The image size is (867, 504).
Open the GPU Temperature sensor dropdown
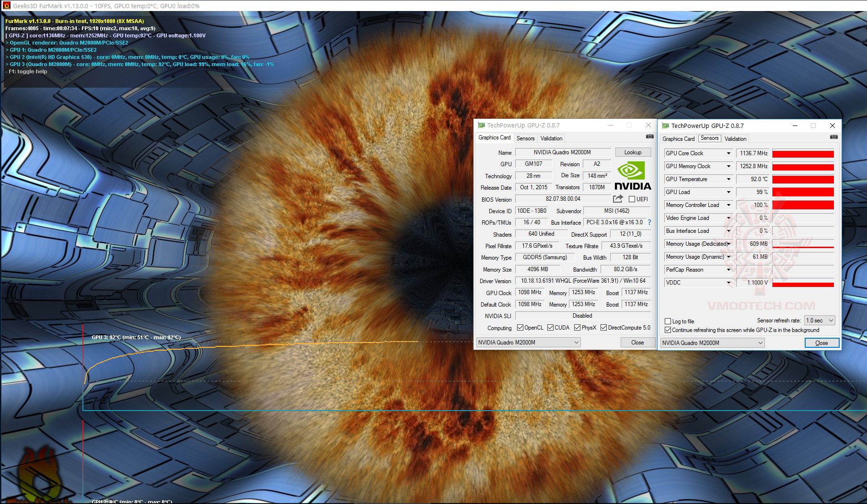[728, 179]
